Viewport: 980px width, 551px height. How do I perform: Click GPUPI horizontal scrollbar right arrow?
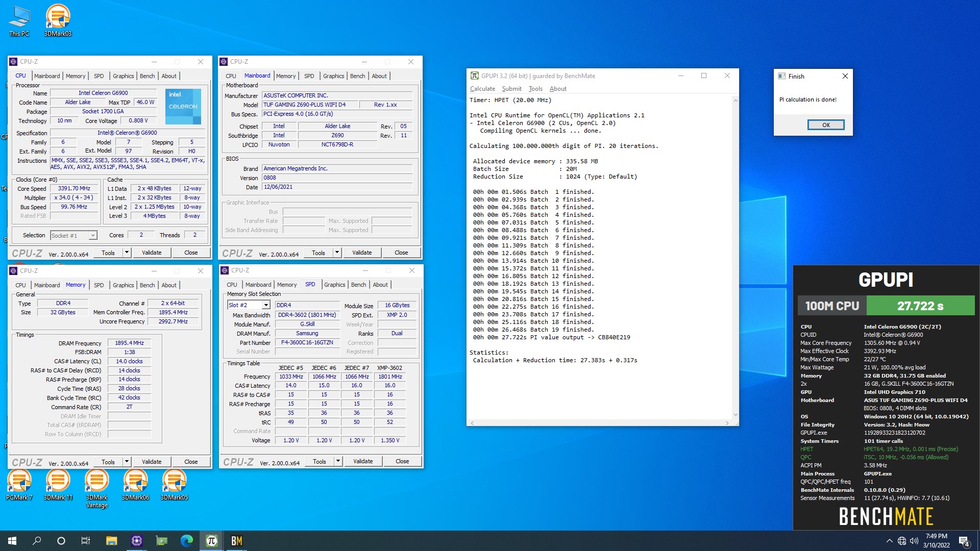click(x=727, y=423)
